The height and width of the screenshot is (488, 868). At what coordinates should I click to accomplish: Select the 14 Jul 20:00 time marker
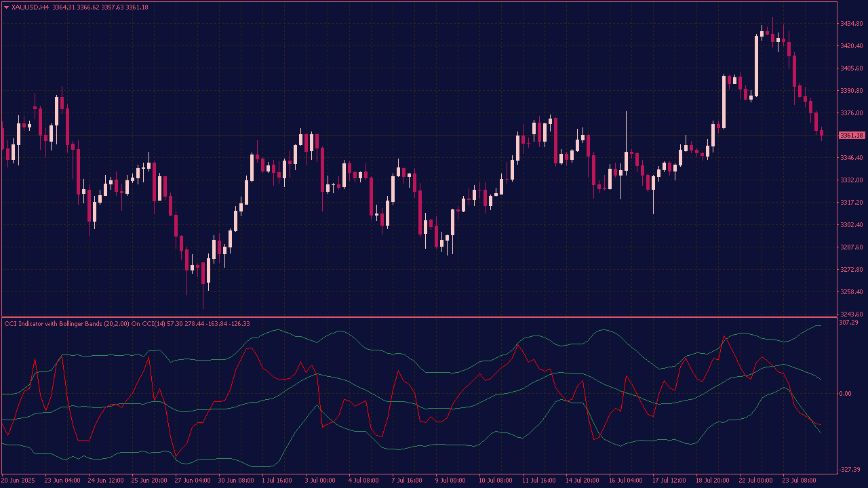tap(583, 480)
